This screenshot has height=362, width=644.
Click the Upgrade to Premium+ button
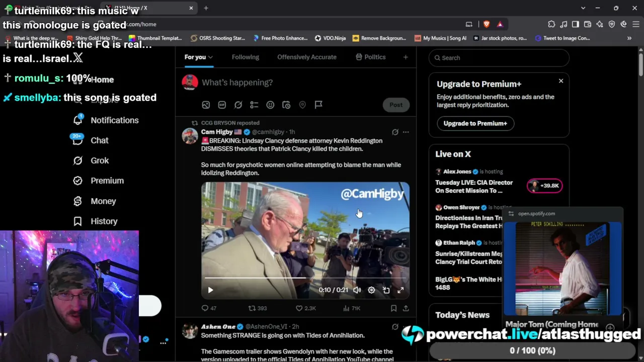coord(475,123)
